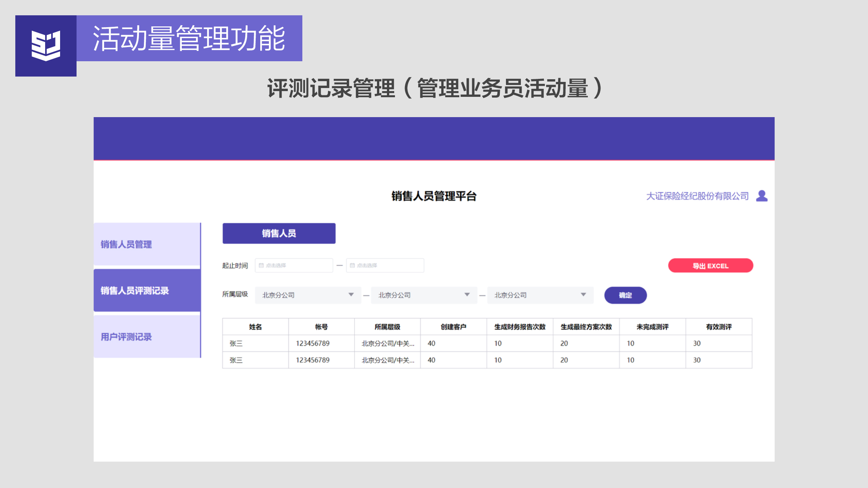
Task: Click 大证保险经纪股份有限公司 company link
Action: [x=697, y=196]
